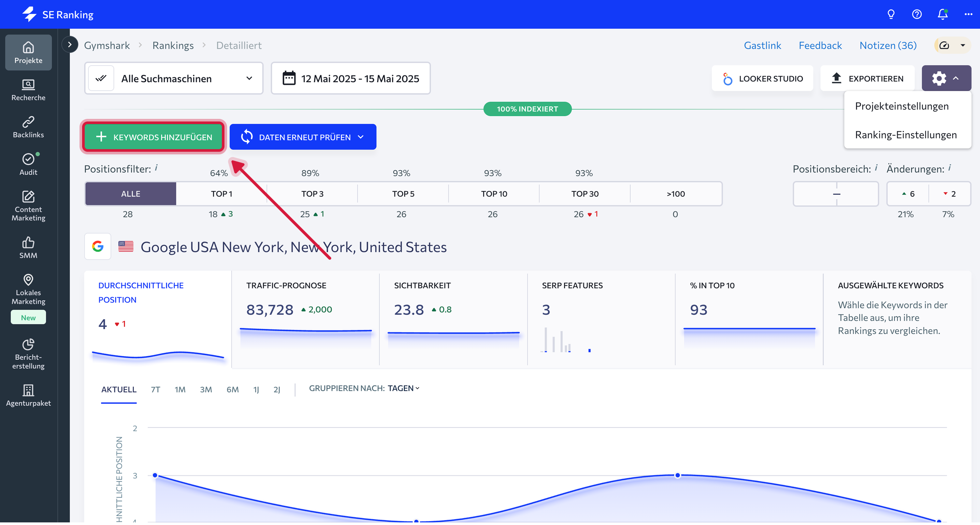Open the Agenturpaket sidebar section
The height and width of the screenshot is (525, 980).
[28, 396]
